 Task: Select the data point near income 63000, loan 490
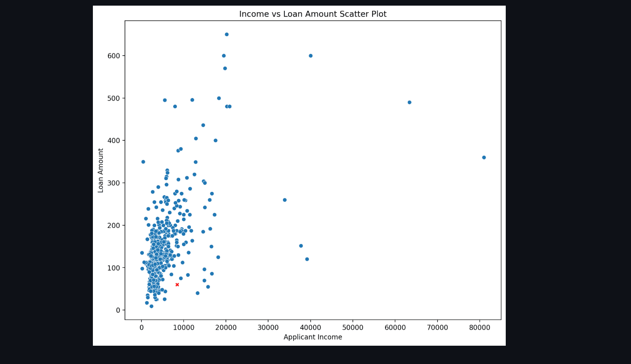click(409, 102)
